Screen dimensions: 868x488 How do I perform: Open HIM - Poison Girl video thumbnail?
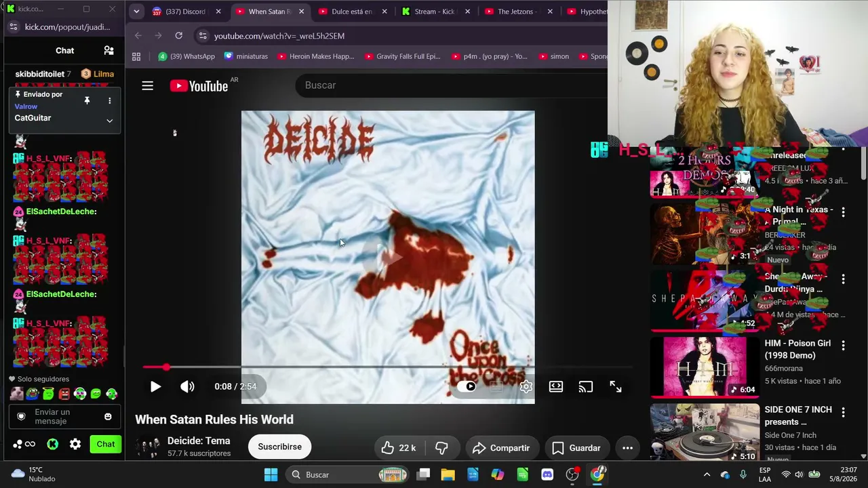(x=705, y=367)
